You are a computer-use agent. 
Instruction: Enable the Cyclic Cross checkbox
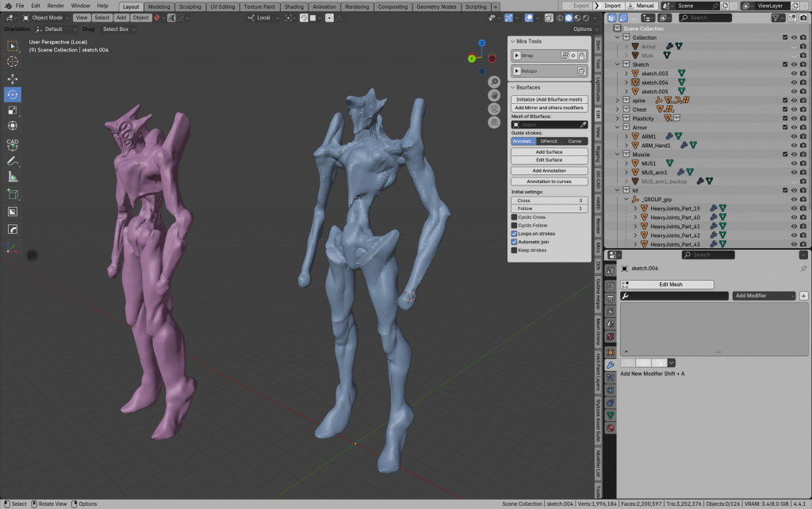(x=514, y=217)
